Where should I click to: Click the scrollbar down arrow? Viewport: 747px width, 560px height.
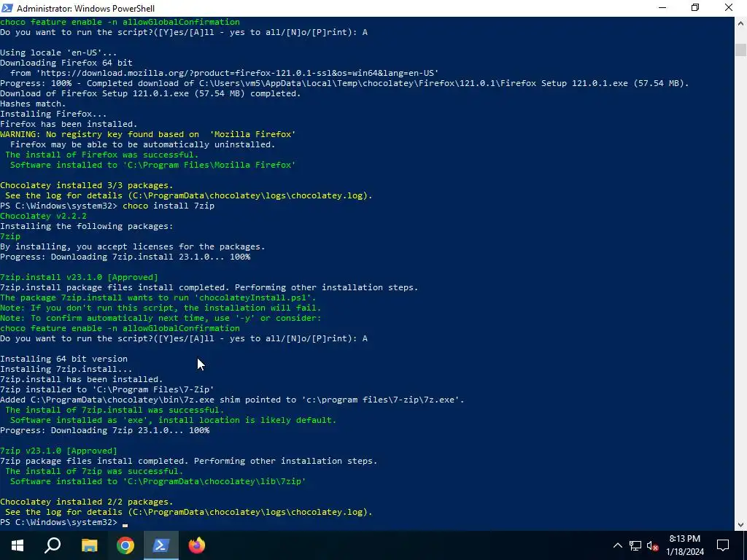(x=741, y=525)
